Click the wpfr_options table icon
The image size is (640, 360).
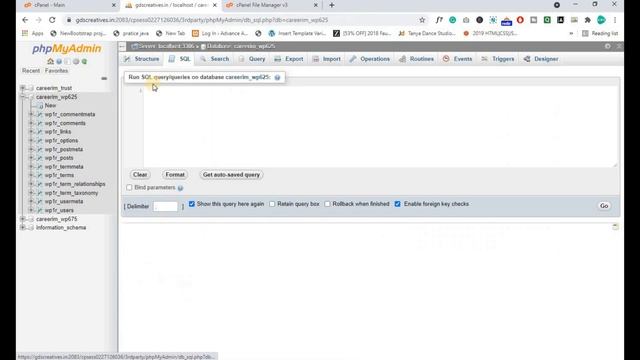[x=40, y=140]
